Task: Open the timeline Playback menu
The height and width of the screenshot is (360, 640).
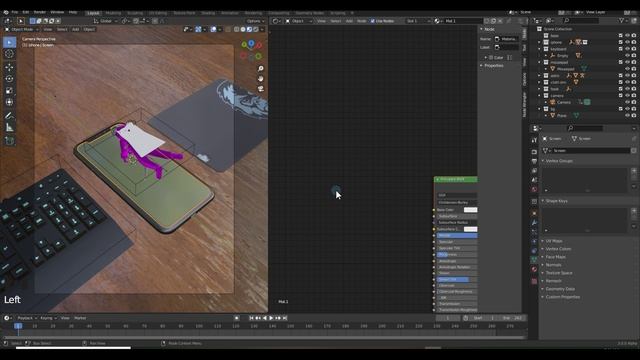Action: tap(27, 318)
